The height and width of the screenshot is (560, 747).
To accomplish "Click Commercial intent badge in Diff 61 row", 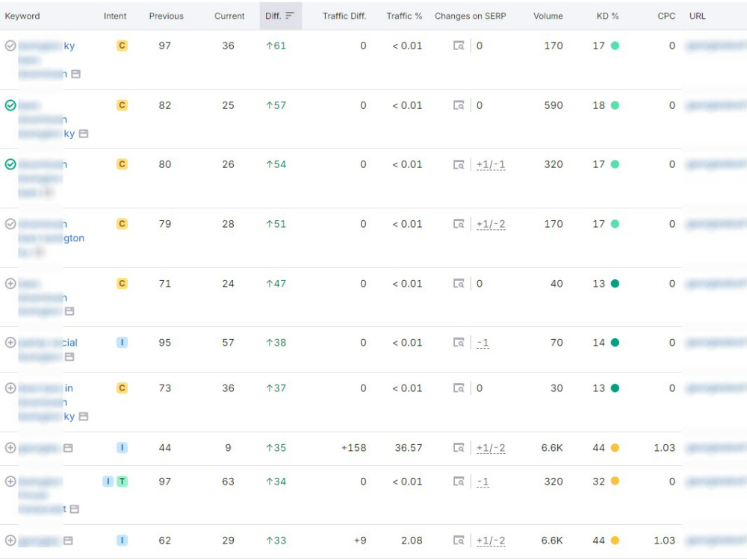I will coord(122,46).
